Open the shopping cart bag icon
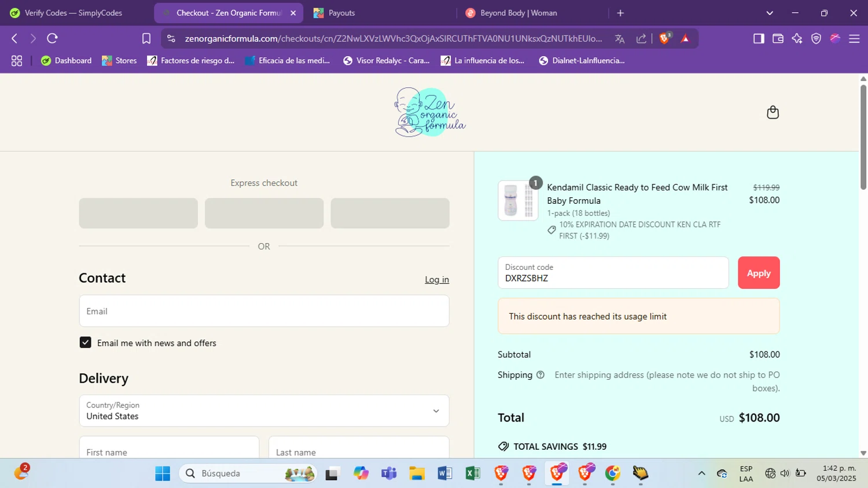 click(x=773, y=112)
